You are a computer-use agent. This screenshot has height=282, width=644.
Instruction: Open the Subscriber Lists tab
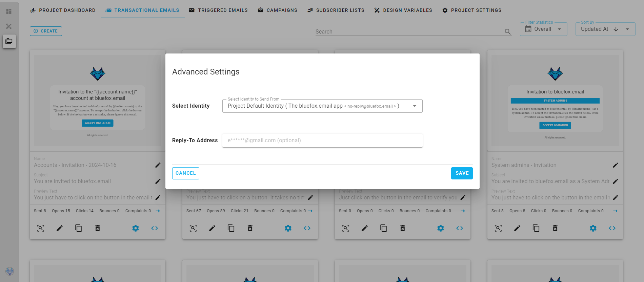point(336,10)
